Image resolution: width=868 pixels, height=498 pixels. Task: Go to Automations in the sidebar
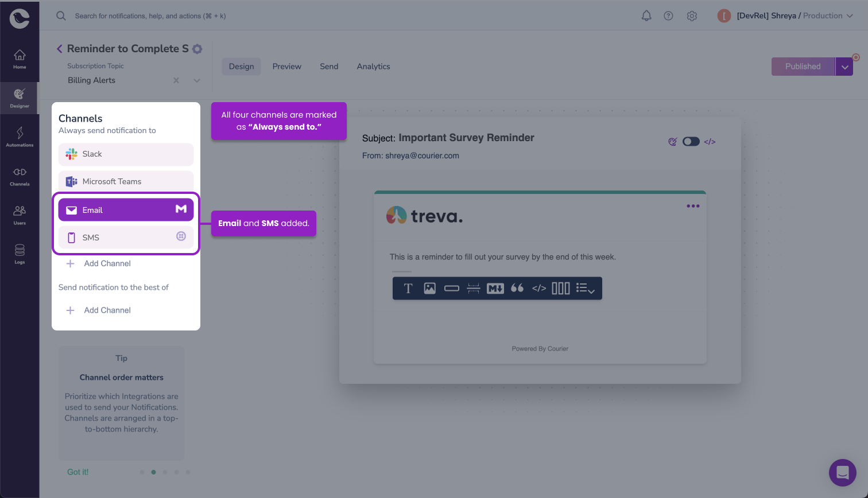click(20, 137)
